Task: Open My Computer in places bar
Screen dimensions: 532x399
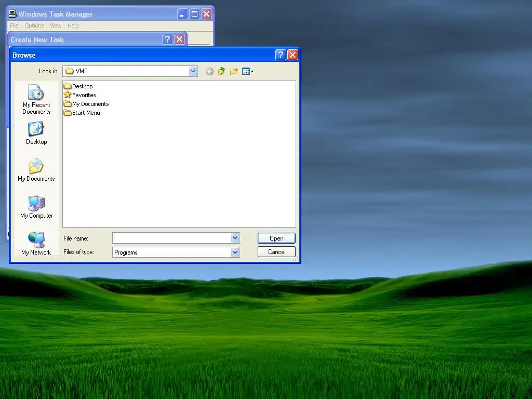Action: pyautogui.click(x=36, y=207)
